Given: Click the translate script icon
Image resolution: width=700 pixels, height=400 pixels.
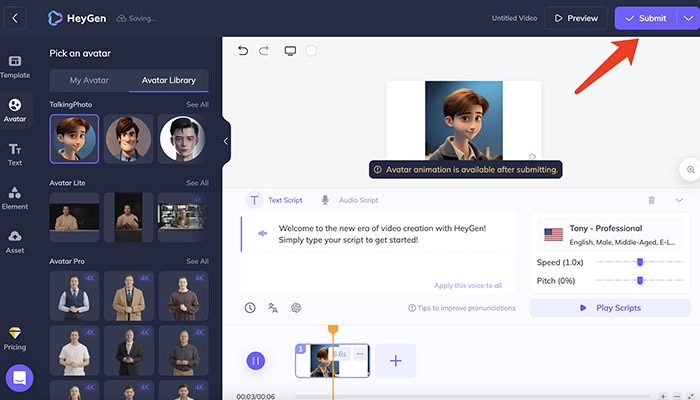Looking at the screenshot, I should click(x=273, y=308).
